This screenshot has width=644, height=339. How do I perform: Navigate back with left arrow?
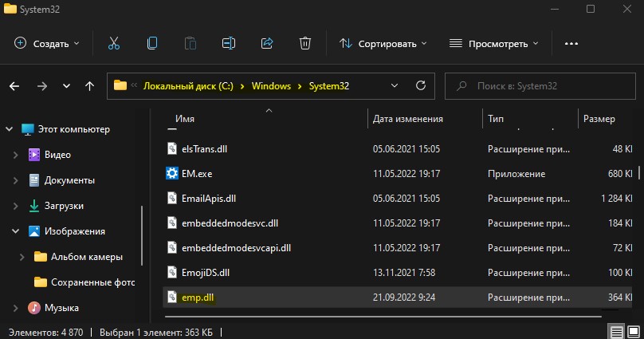click(15, 85)
